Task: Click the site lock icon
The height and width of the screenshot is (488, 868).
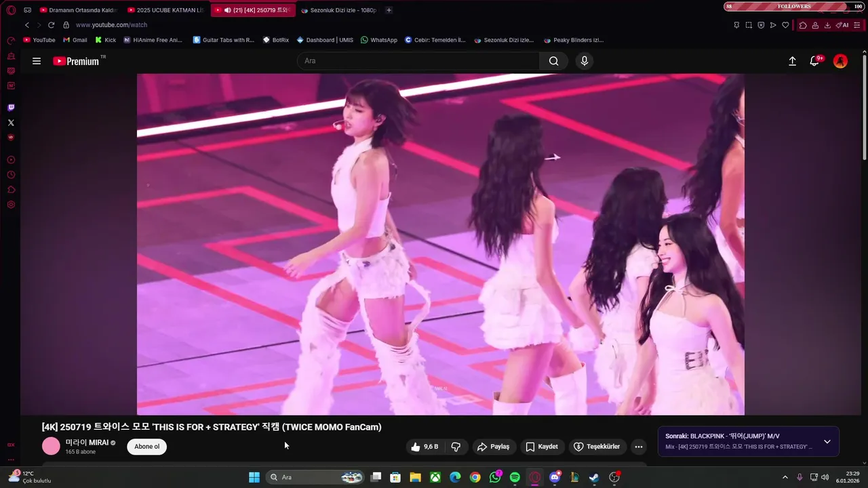Action: point(66,25)
